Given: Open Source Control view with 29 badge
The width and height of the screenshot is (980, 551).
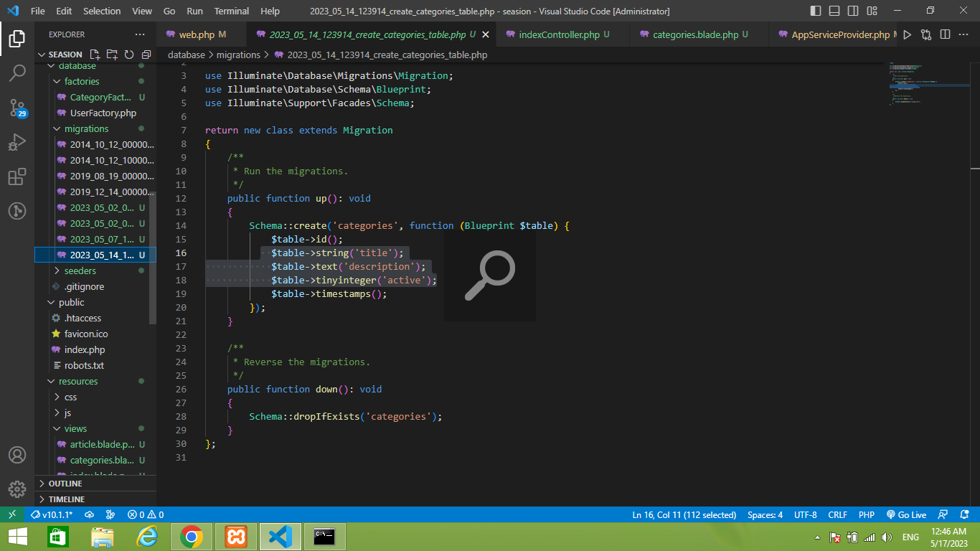Looking at the screenshot, I should (x=17, y=108).
